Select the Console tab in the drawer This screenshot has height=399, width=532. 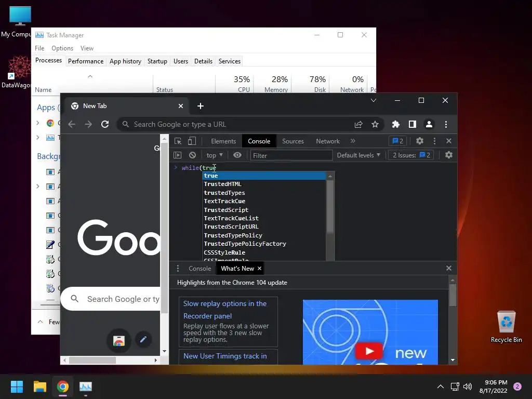(200, 269)
